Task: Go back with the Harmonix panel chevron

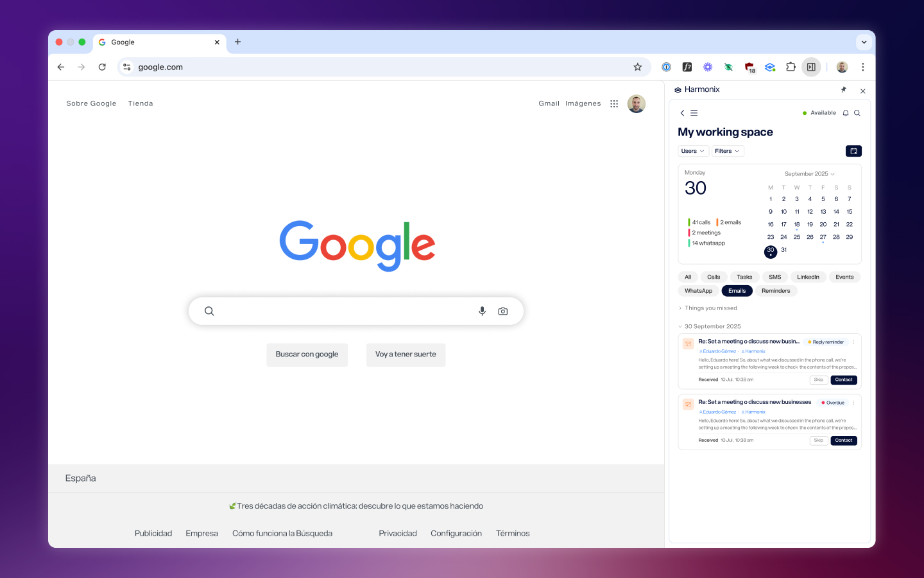Action: tap(682, 113)
